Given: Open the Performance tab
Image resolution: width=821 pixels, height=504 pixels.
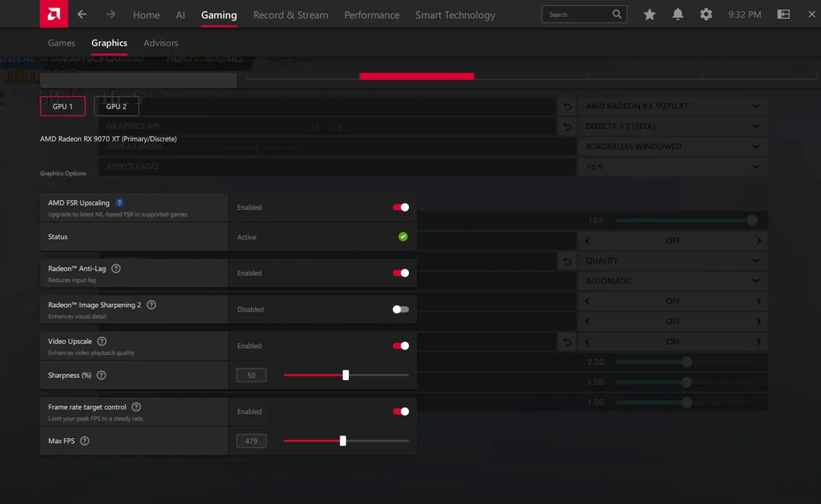Looking at the screenshot, I should pyautogui.click(x=372, y=14).
